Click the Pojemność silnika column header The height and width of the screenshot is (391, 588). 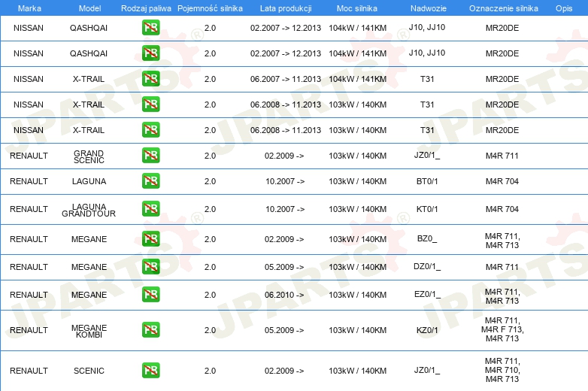(x=210, y=8)
